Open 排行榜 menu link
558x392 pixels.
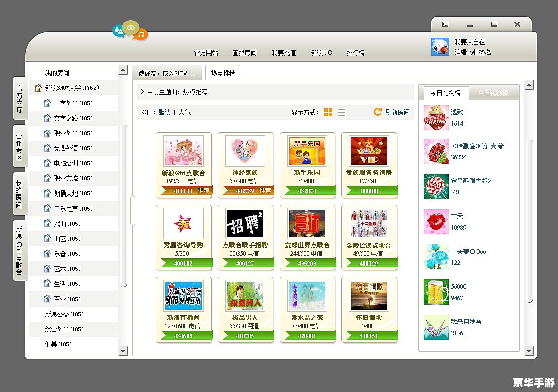click(x=355, y=53)
